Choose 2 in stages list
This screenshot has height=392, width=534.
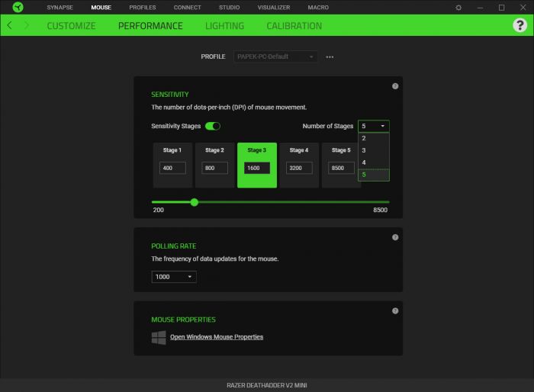(x=374, y=138)
